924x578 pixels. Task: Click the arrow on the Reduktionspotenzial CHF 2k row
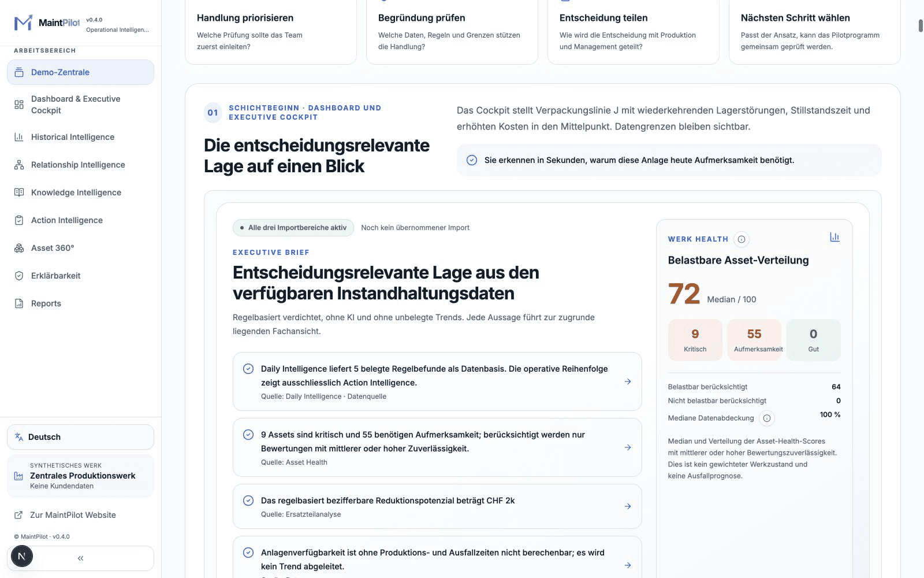coord(628,506)
